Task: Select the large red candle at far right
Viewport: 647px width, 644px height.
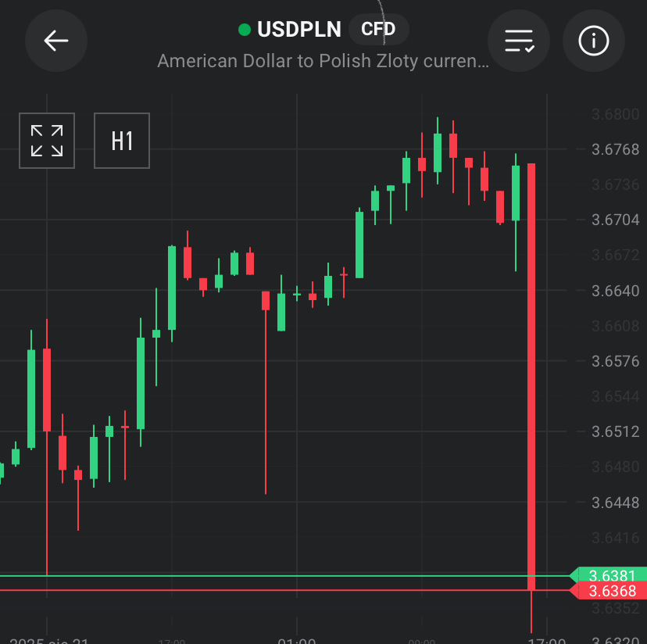Action: (x=531, y=375)
